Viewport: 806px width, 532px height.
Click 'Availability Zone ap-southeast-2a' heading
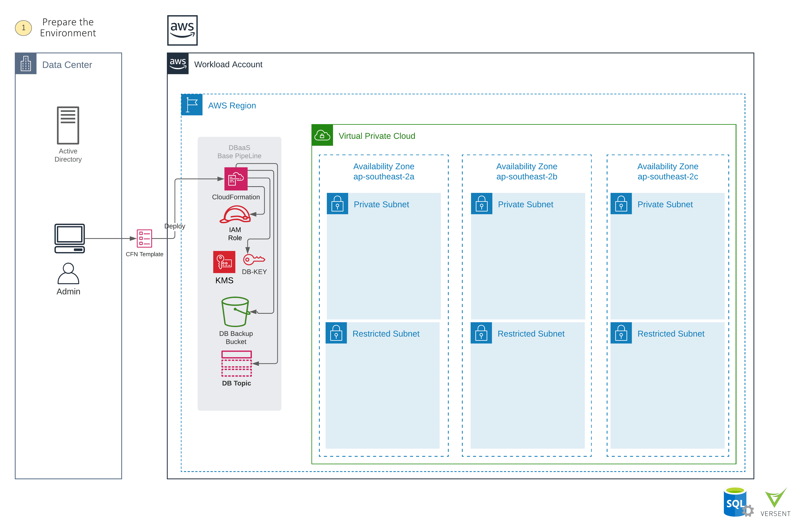tap(384, 171)
